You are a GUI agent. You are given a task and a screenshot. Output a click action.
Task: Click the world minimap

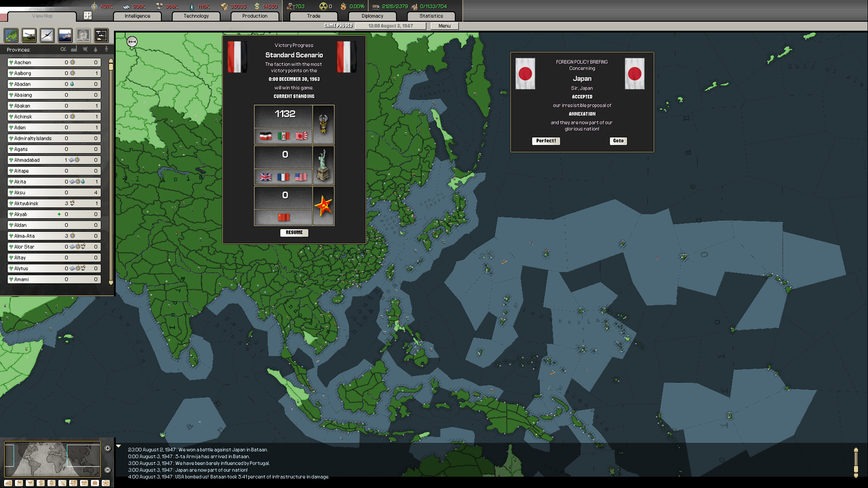(52, 459)
